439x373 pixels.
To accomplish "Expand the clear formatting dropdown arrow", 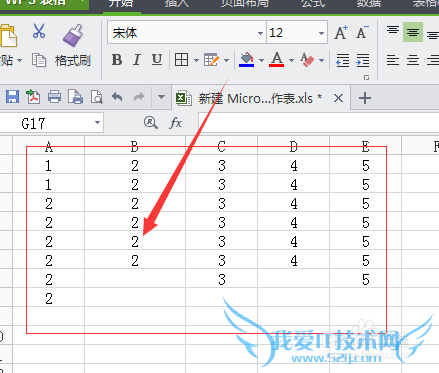I will pos(321,60).
